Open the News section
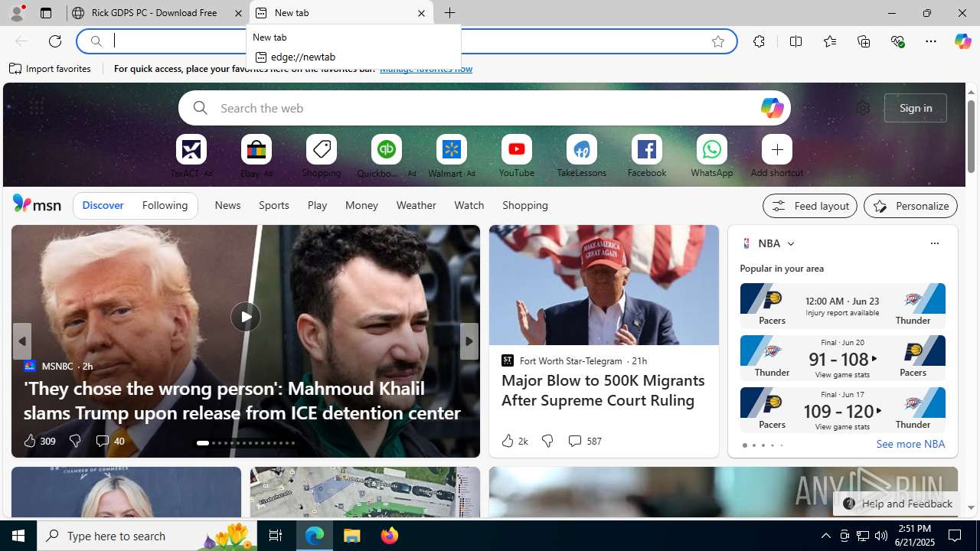Image resolution: width=980 pixels, height=551 pixels. tap(227, 205)
